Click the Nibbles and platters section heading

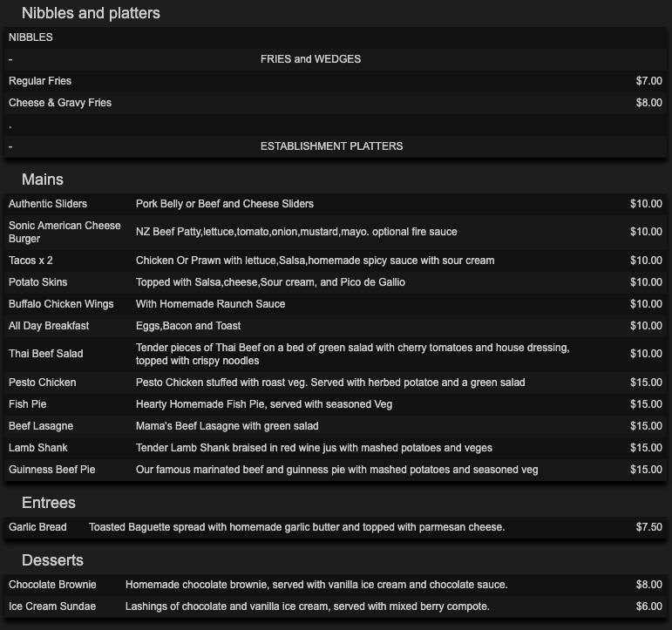click(91, 13)
